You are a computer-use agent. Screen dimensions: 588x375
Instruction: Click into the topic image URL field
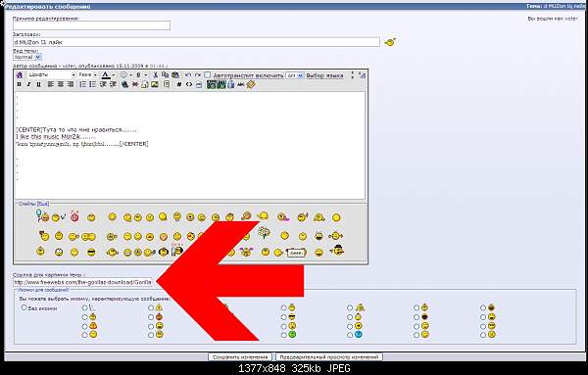coord(82,282)
